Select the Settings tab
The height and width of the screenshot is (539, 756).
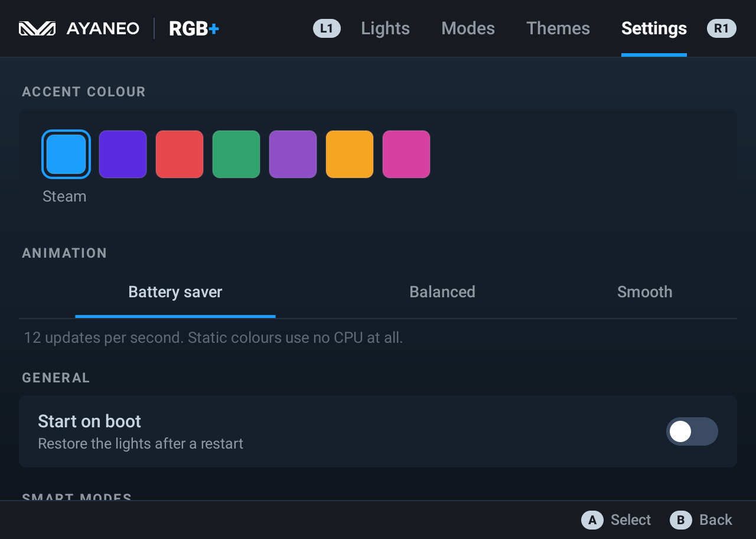click(654, 28)
